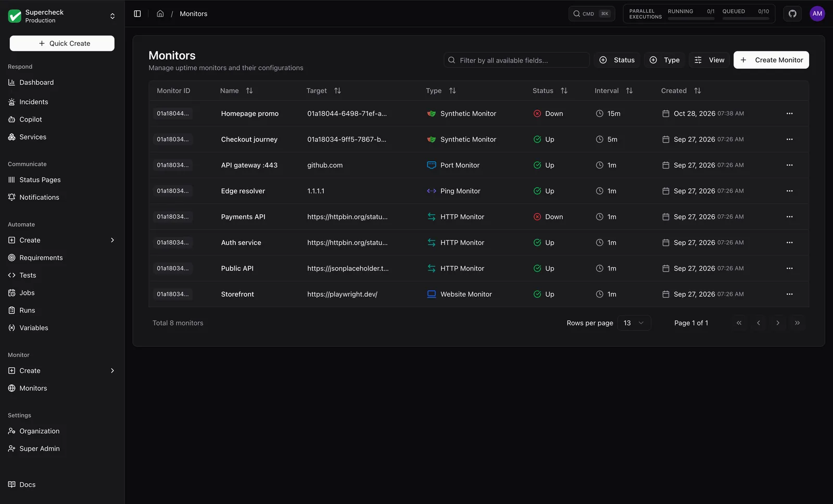The height and width of the screenshot is (504, 833).
Task: Open row actions for Storefront
Action: [x=789, y=294]
